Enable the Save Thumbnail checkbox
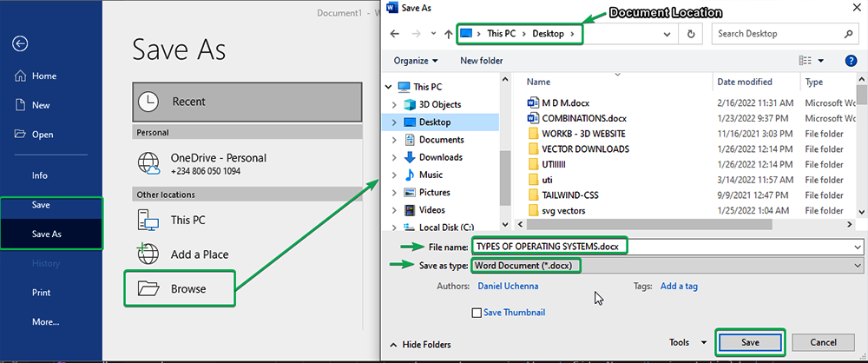Viewport: 868px width, 363px height. pyautogui.click(x=477, y=313)
